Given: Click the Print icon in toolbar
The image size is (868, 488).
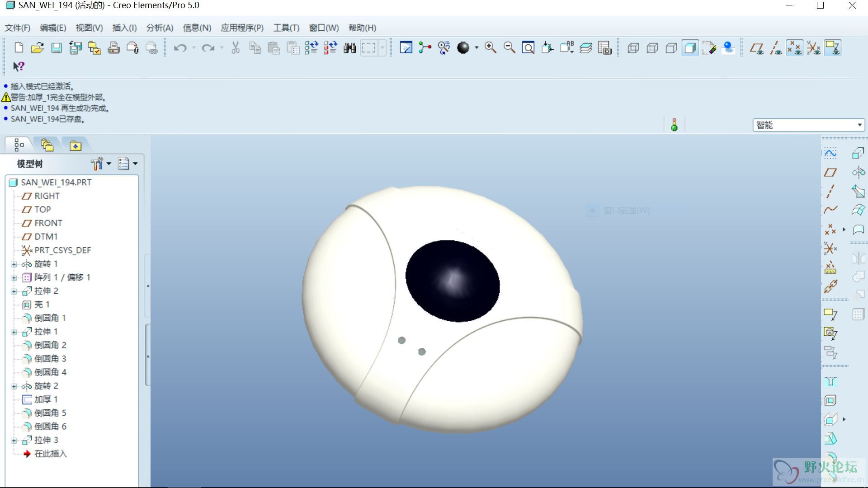Looking at the screenshot, I should click(x=113, y=48).
